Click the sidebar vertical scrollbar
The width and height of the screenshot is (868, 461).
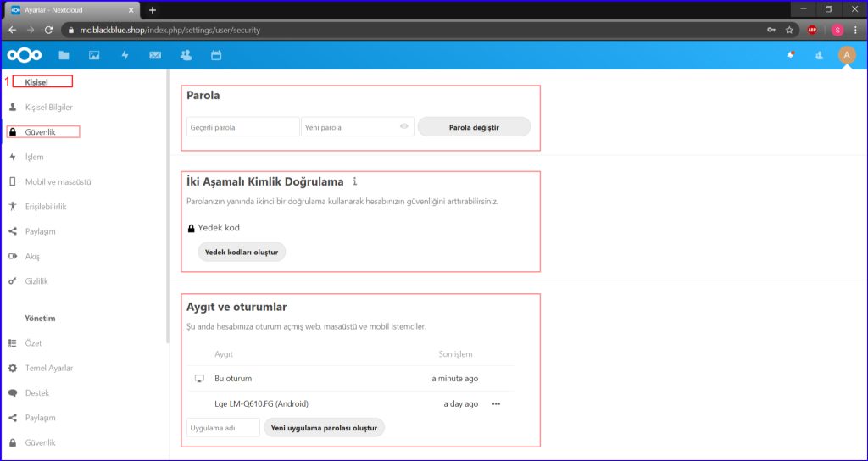167,206
